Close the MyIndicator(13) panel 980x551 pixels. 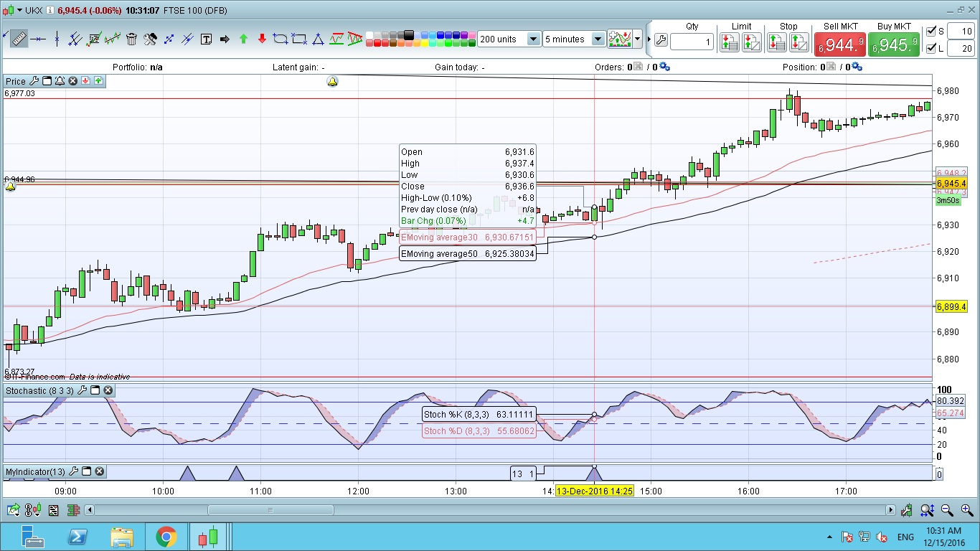point(99,471)
